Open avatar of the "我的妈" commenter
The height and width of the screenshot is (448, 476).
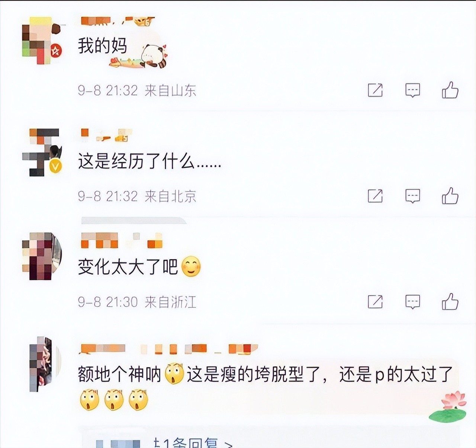point(41,40)
